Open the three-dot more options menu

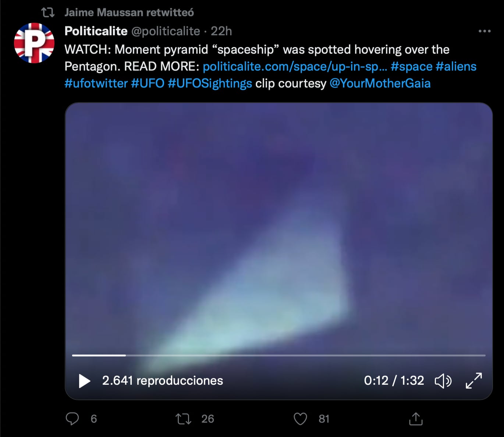[x=485, y=31]
